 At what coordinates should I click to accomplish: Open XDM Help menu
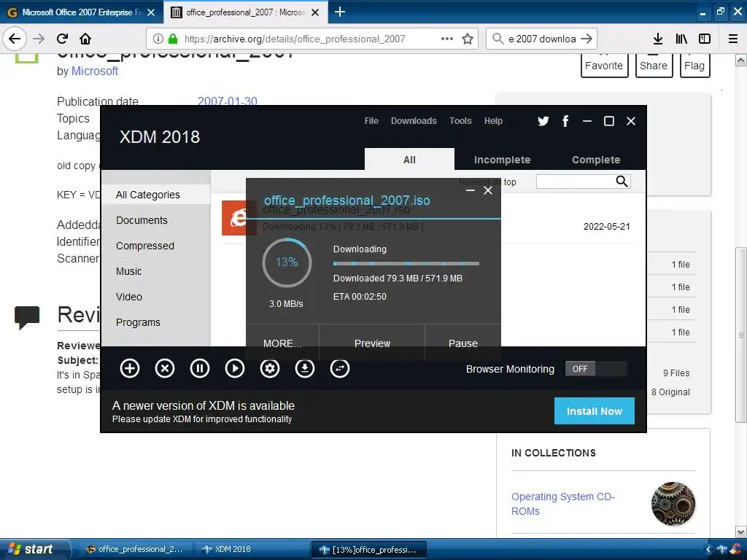493,121
